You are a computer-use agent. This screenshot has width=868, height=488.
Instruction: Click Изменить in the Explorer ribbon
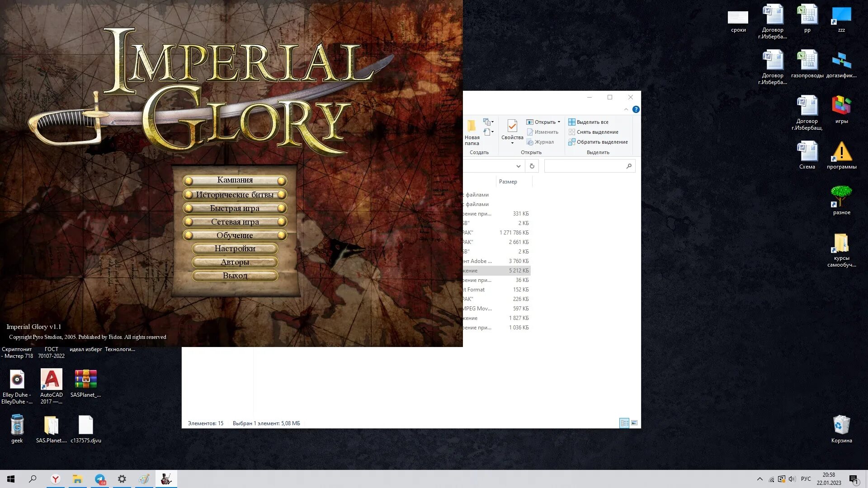542,132
